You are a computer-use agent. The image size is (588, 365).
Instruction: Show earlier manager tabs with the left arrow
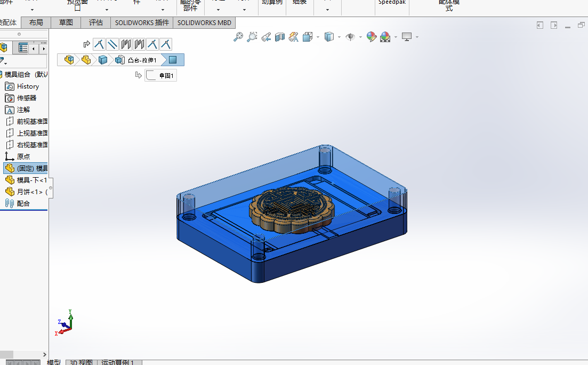click(34, 49)
